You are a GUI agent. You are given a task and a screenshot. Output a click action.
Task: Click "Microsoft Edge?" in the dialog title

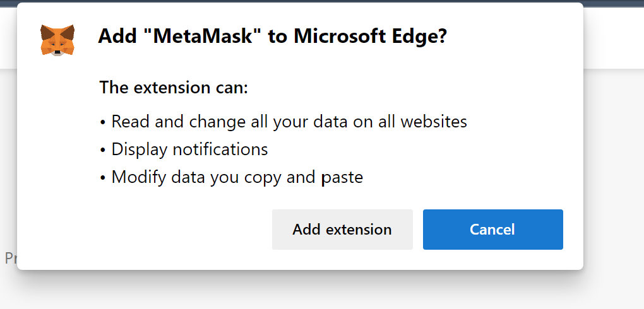(x=370, y=37)
